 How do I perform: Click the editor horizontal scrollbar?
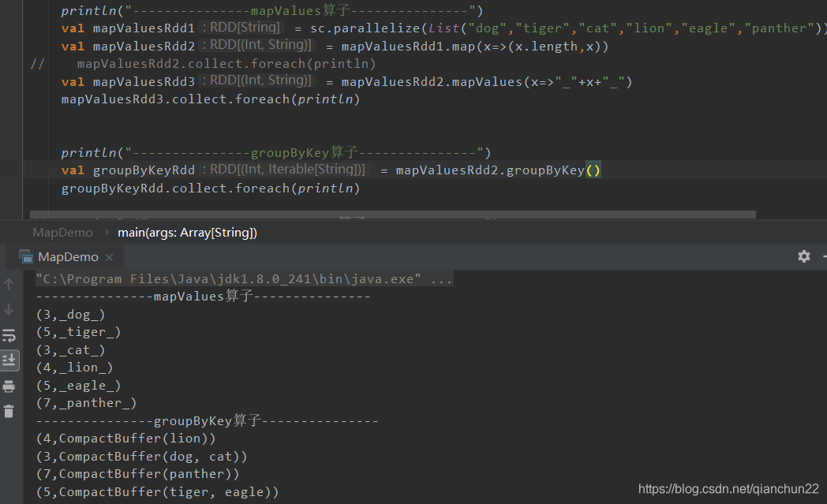coord(392,215)
